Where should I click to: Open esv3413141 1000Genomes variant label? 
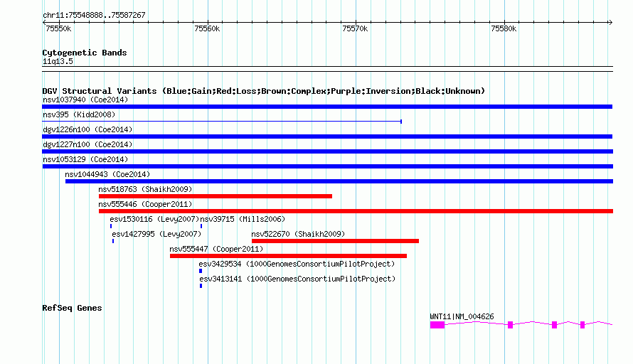(x=297, y=279)
